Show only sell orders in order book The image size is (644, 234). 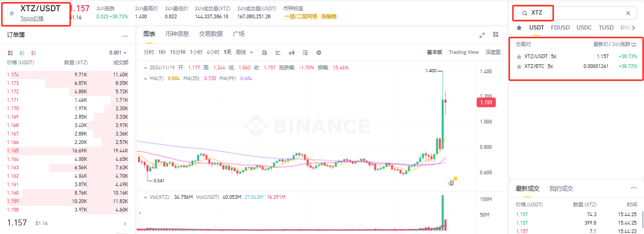click(x=34, y=53)
